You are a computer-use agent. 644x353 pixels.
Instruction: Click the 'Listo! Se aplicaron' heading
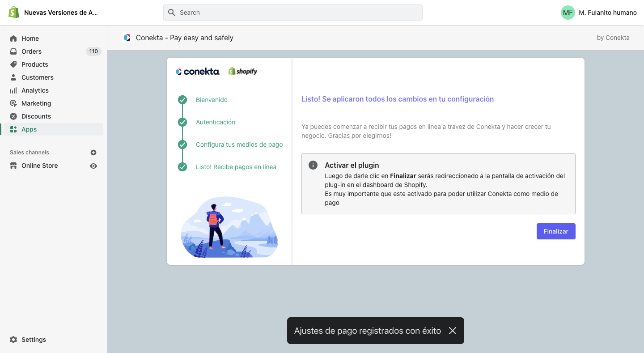click(x=398, y=99)
